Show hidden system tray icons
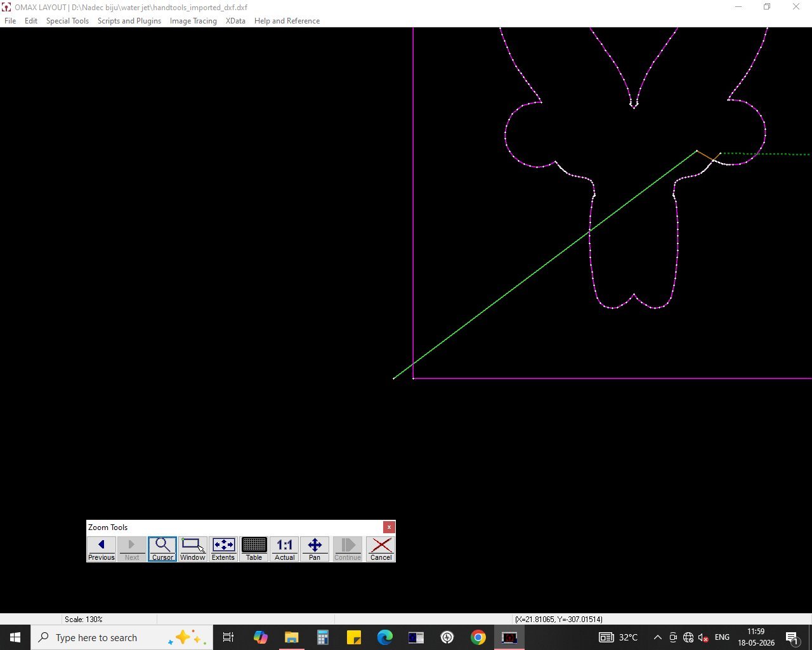Screen dimensions: 812x650 pyautogui.click(x=658, y=637)
